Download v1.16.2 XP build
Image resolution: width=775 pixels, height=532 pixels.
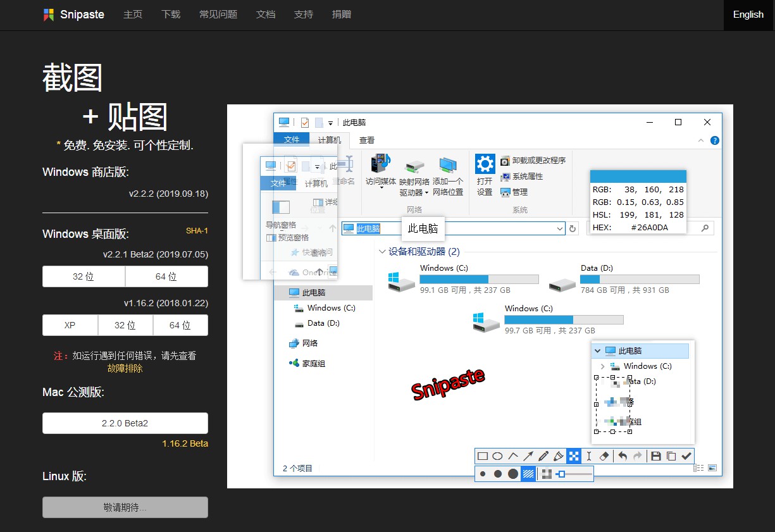70,325
